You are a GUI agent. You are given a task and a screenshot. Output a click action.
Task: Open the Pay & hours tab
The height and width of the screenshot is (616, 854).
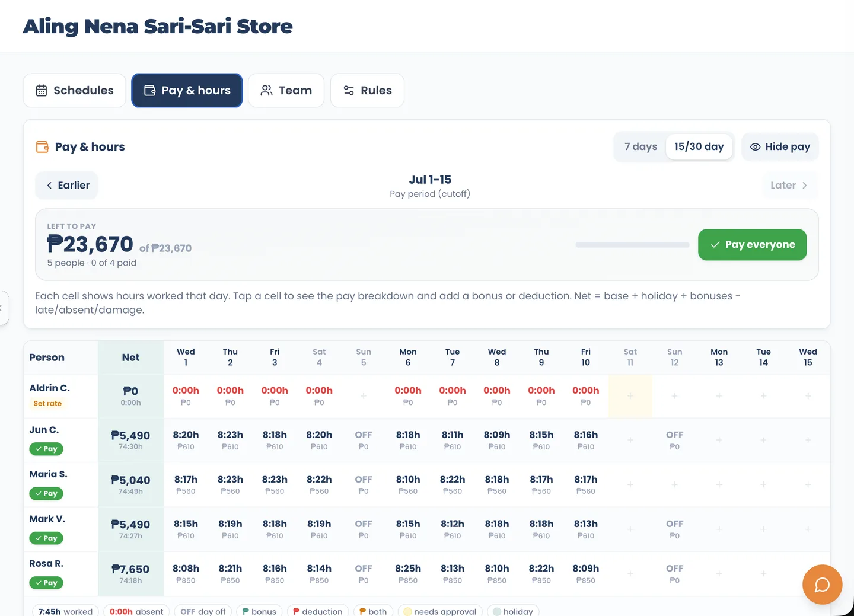187,91
